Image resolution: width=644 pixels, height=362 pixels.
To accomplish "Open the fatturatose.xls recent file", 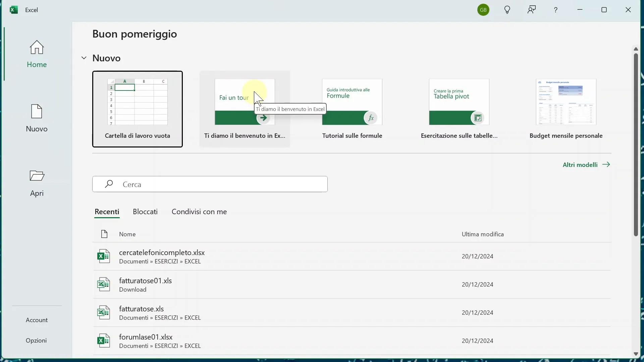I will (352, 313).
